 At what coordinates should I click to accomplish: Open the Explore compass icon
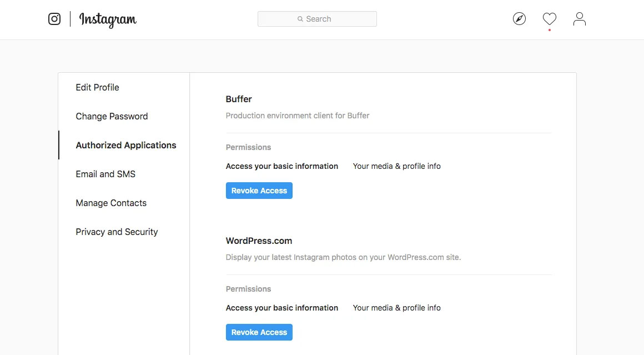point(519,19)
